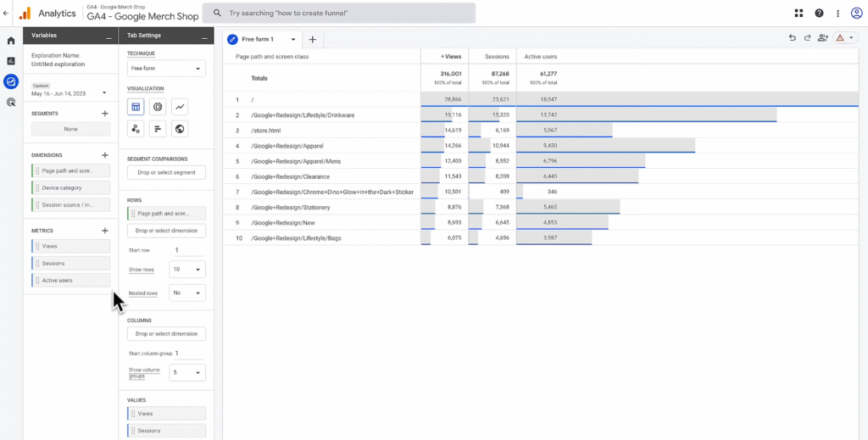Viewport: 868px width, 440px height.
Task: Select the Page path dimension in Variables
Action: click(70, 170)
